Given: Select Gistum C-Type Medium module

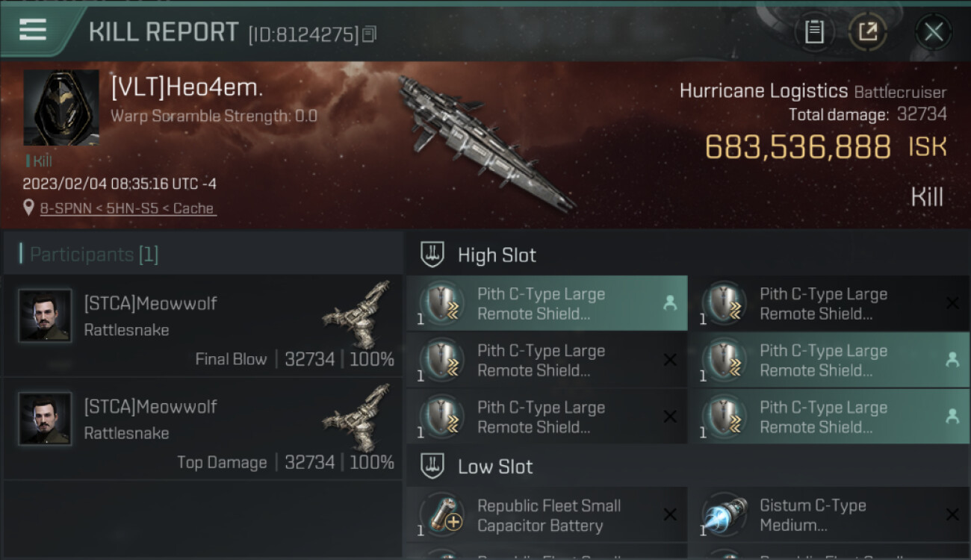Looking at the screenshot, I should [x=829, y=515].
